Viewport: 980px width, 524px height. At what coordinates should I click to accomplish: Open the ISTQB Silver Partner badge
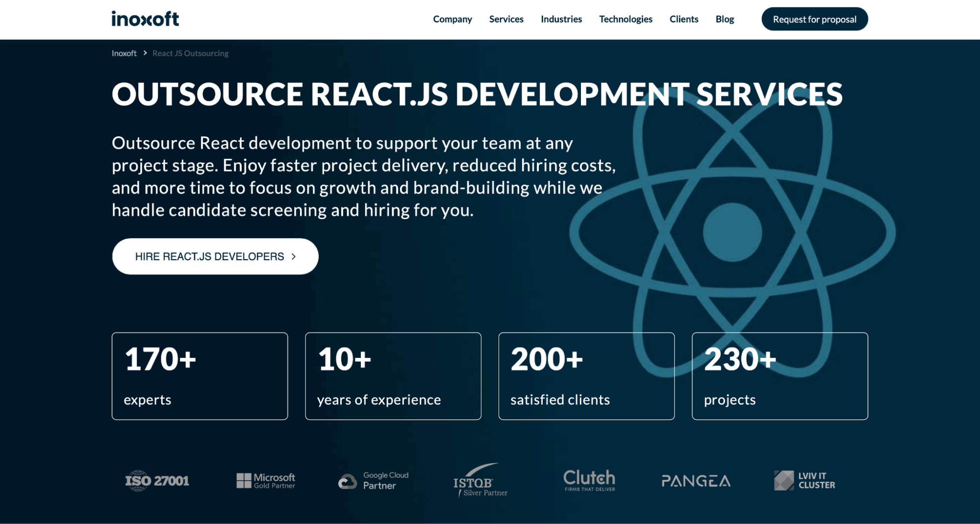[x=479, y=482]
